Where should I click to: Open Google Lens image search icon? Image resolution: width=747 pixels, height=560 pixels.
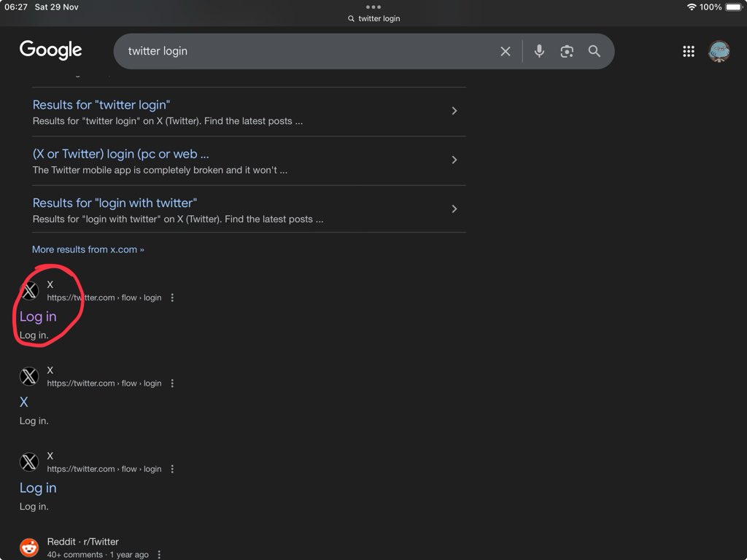[x=566, y=52]
